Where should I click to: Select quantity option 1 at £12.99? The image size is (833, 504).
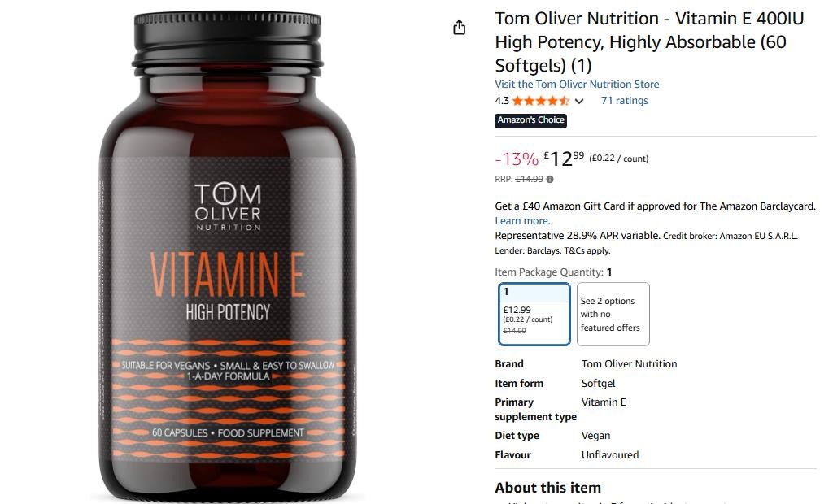pyautogui.click(x=534, y=314)
